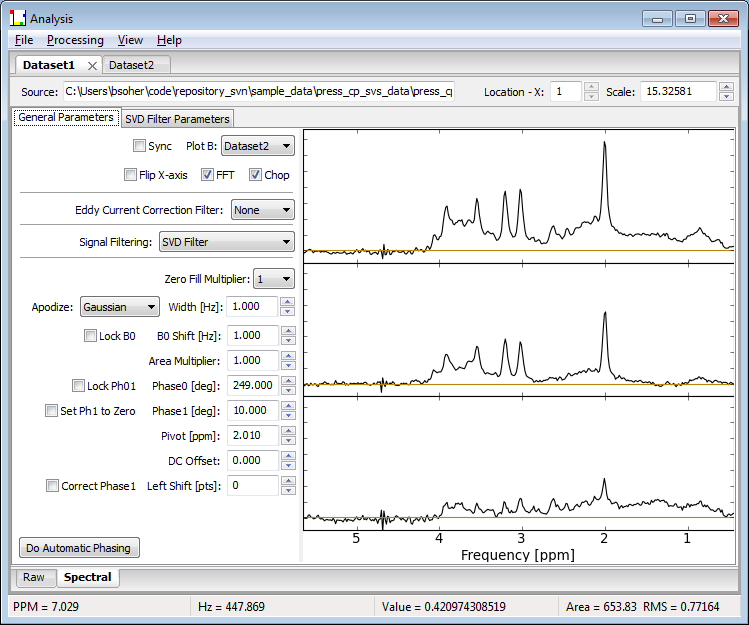Decrease Scale value with its down arrow

(727, 96)
